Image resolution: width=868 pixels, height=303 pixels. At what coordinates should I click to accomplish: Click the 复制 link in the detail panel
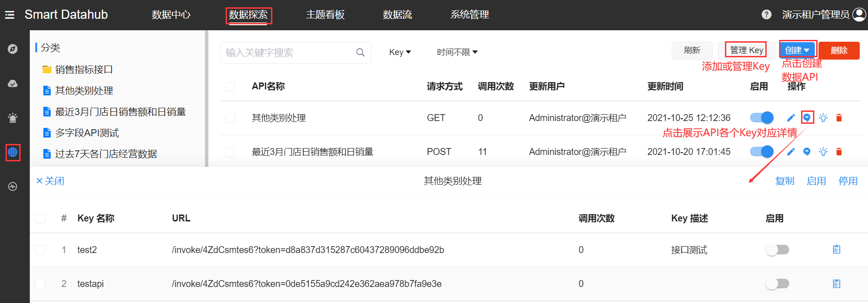(x=785, y=181)
